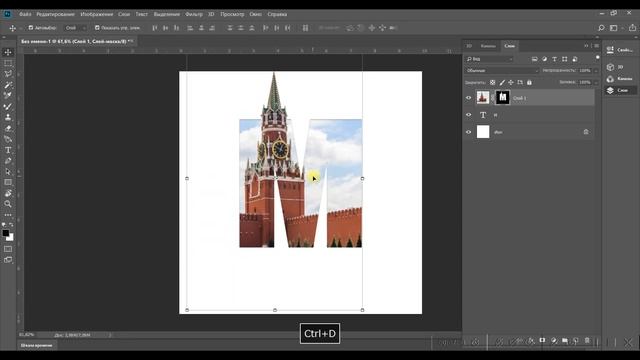640x360 pixels.
Task: Toggle layer filtering switch on/off
Action: click(x=597, y=58)
